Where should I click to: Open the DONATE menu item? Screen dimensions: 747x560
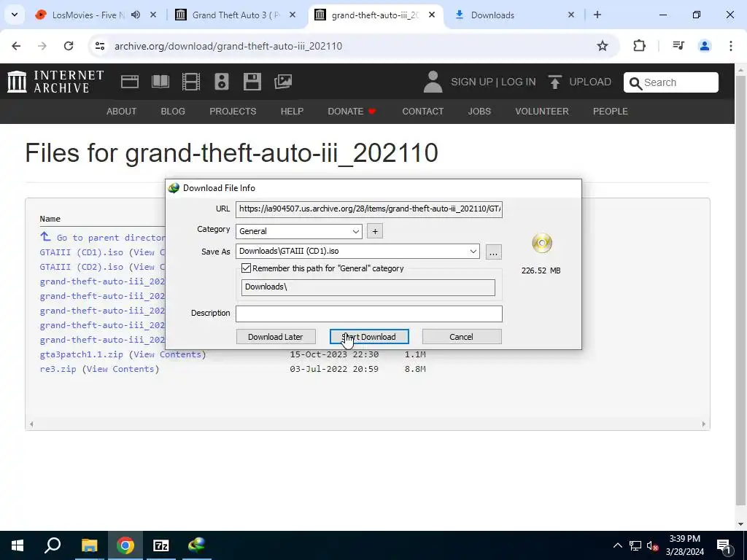(x=352, y=112)
